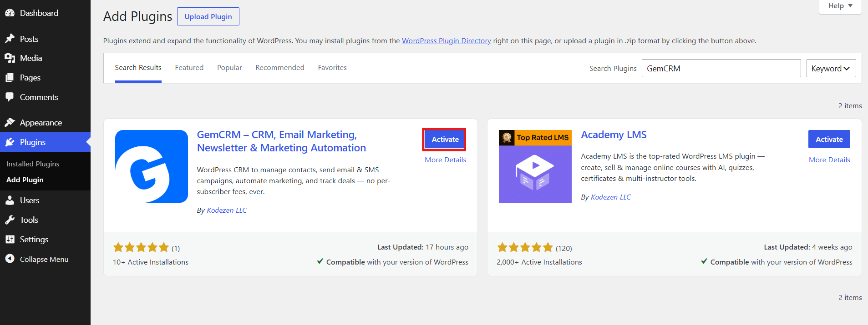Viewport: 868px width, 325px height.
Task: Switch to the Recommended tab
Action: [x=280, y=68]
